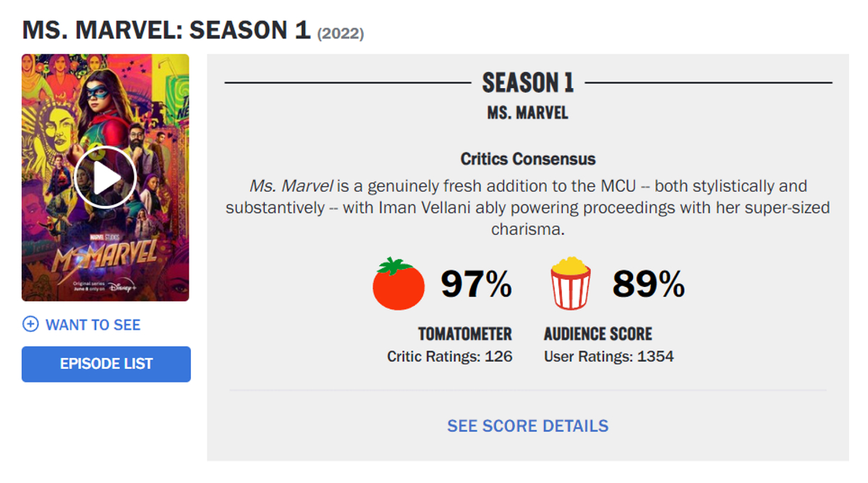Image resolution: width=868 pixels, height=483 pixels.
Task: Click the Disney+ logo on the poster
Action: [123, 286]
